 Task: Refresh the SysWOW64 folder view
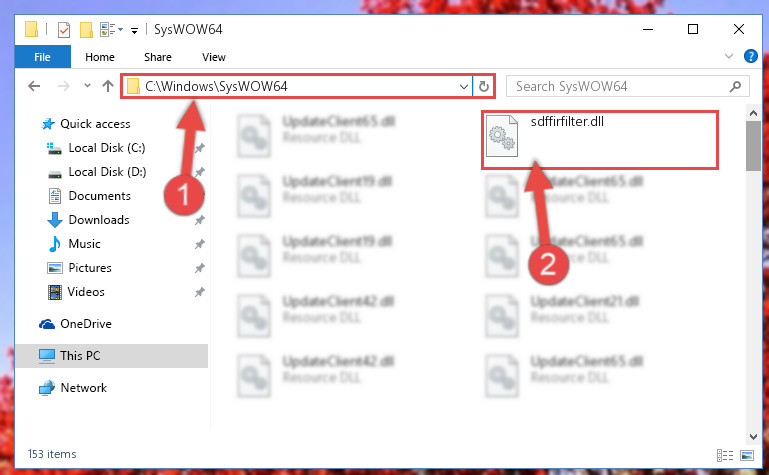coord(484,87)
